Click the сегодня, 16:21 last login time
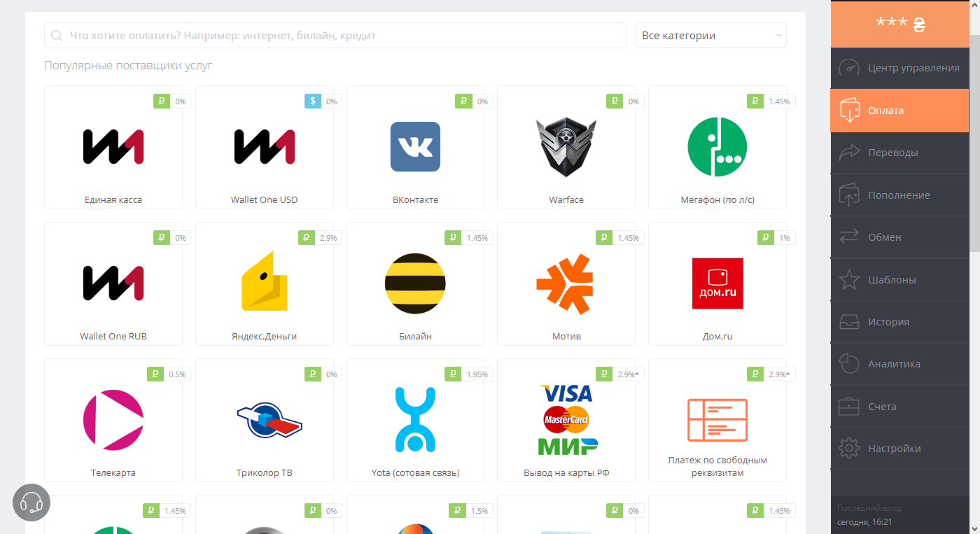Image resolution: width=980 pixels, height=534 pixels. click(864, 522)
